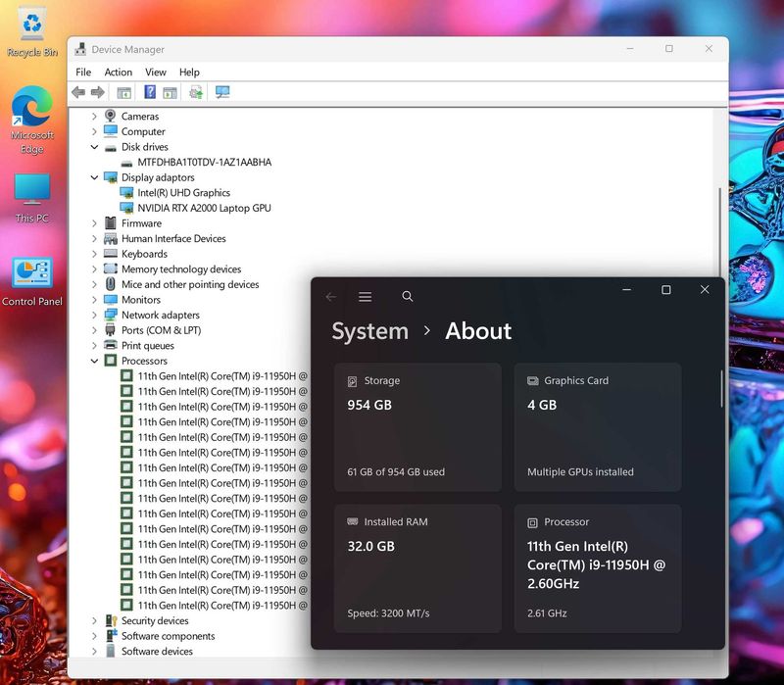Select the Memory technology devices label

[181, 269]
